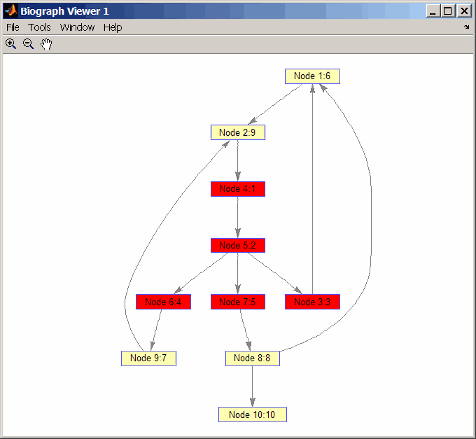
Task: Select the red Node 6:4 box
Action: click(x=163, y=302)
